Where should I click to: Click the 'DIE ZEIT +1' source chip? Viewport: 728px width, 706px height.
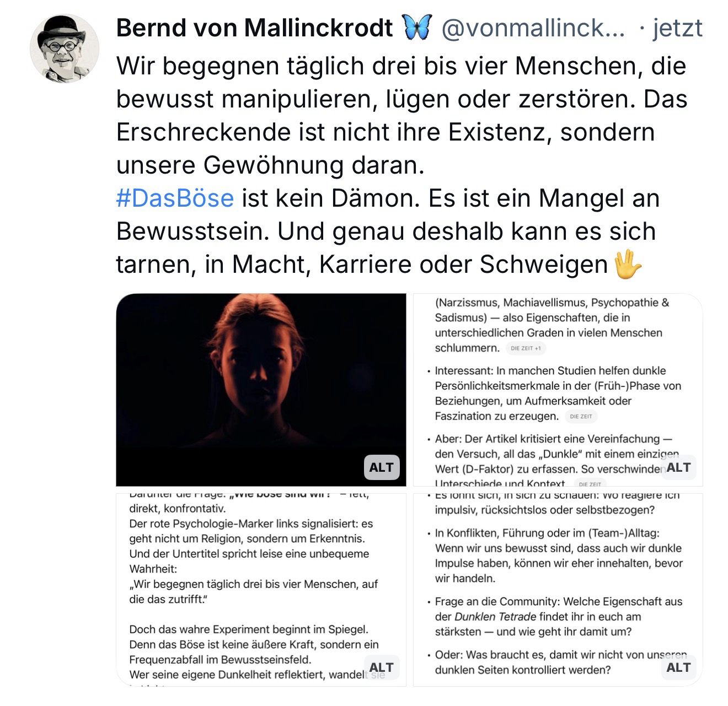pyautogui.click(x=526, y=348)
